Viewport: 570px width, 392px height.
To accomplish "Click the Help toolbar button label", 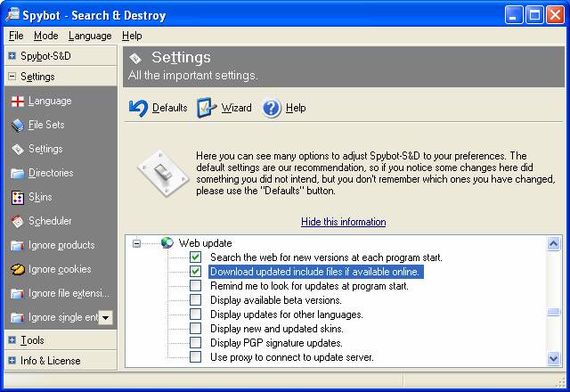I will [296, 108].
